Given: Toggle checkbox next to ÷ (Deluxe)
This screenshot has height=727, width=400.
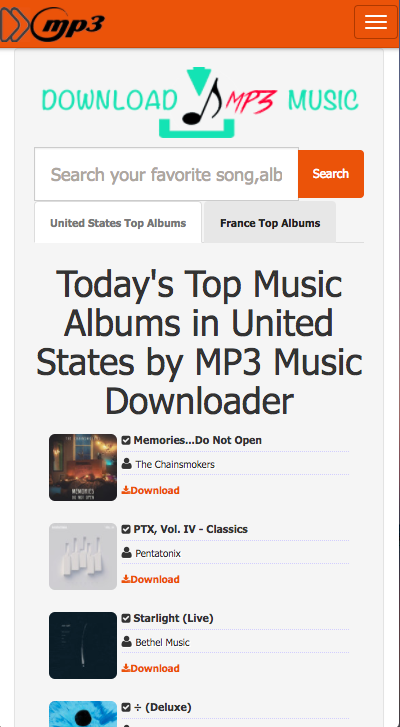Looking at the screenshot, I should click(x=126, y=707).
